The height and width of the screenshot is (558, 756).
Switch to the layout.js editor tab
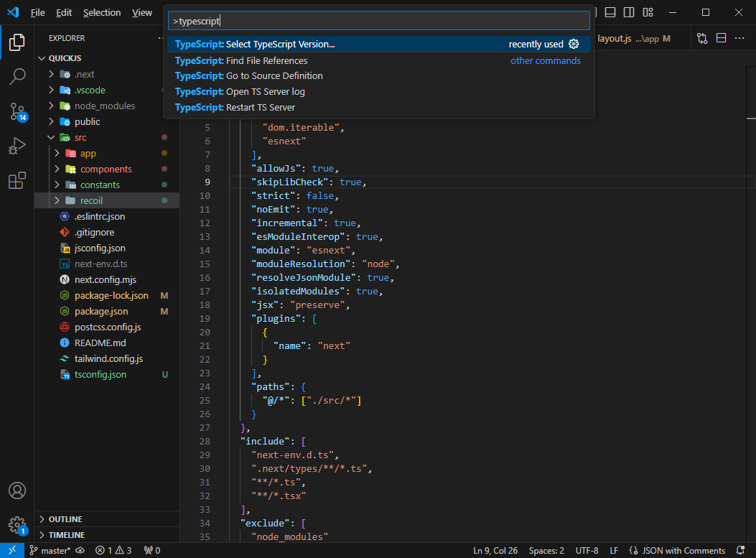click(633, 39)
